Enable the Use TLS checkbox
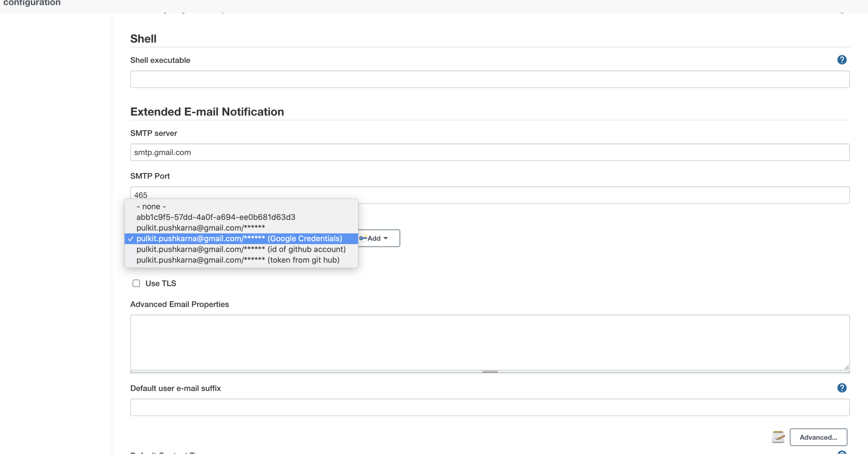The image size is (868, 460). (136, 283)
